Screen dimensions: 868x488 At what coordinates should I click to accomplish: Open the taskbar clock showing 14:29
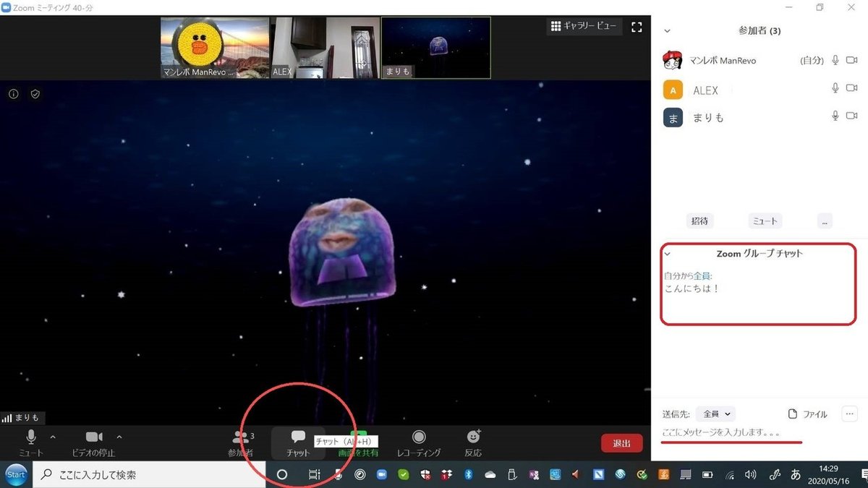click(829, 475)
